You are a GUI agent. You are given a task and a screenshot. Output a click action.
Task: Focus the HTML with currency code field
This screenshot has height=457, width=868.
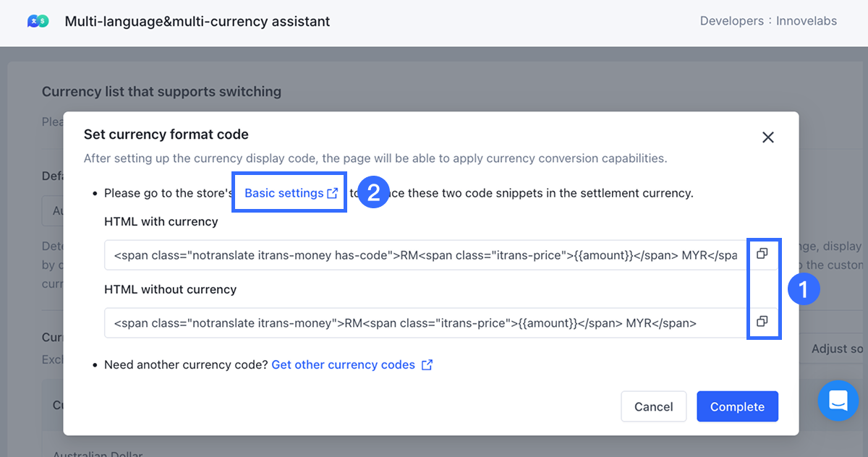[425, 255]
